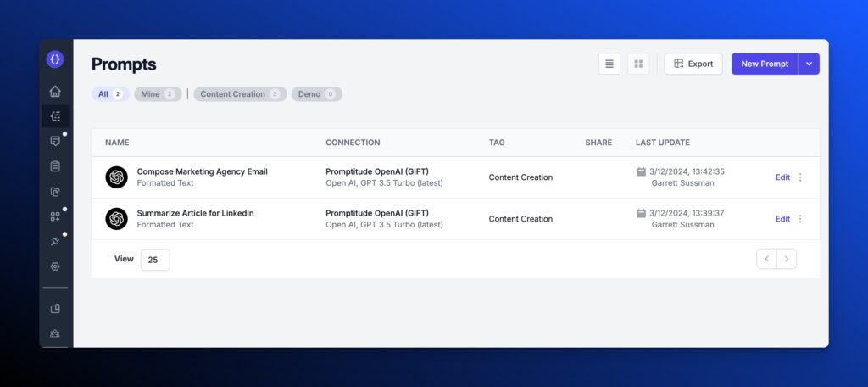Image resolution: width=868 pixels, height=387 pixels.
Task: Click the Promptitude logo at top left
Action: [55, 59]
